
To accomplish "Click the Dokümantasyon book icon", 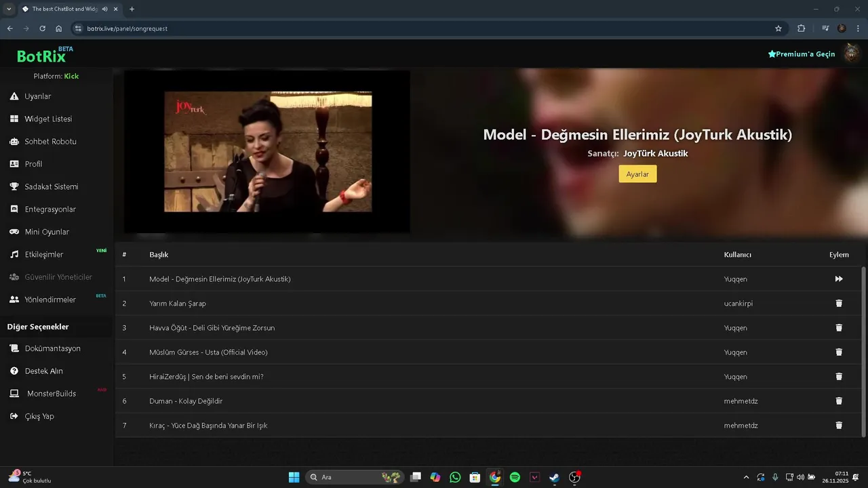I will (x=14, y=348).
